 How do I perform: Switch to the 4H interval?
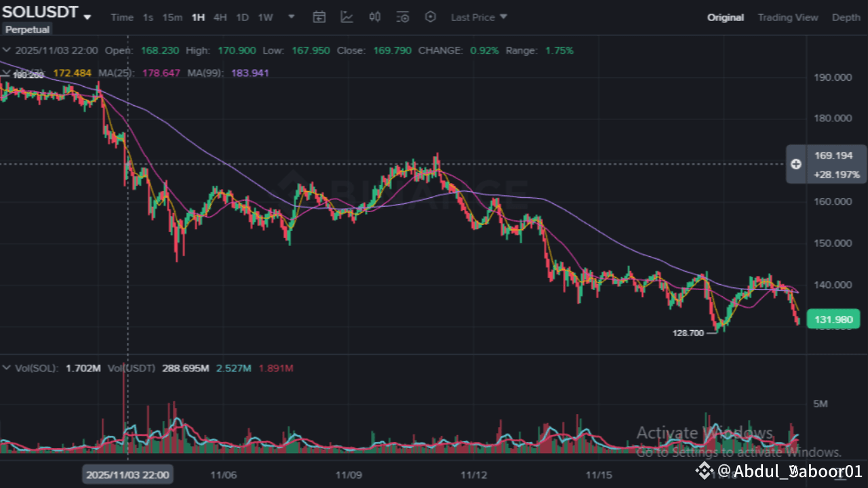(x=220, y=18)
